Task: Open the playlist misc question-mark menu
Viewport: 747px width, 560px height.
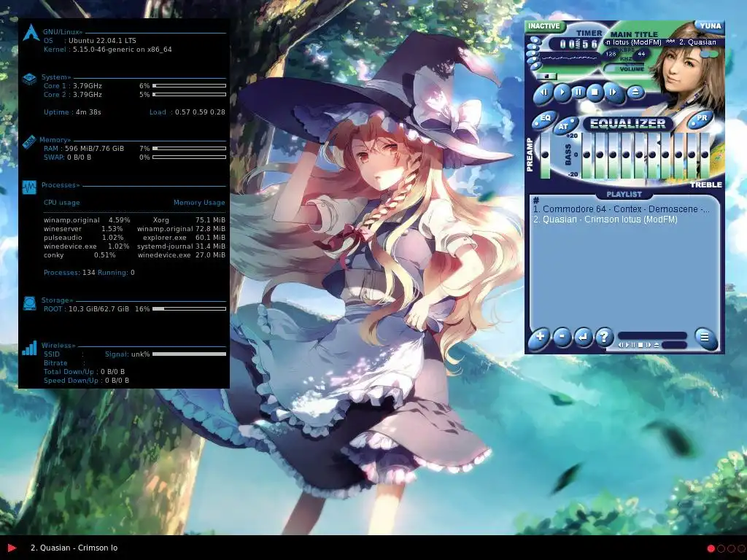Action: point(604,337)
